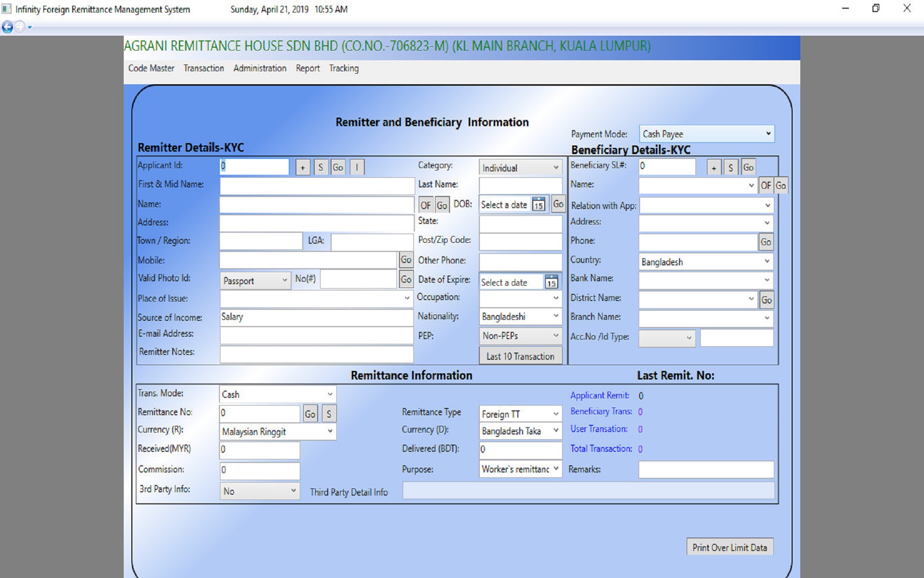This screenshot has height=578, width=924.
Task: Click the Delivered (BDT) field
Action: 520,450
